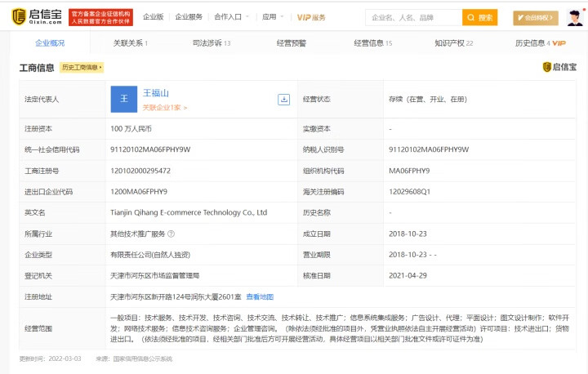The image size is (588, 374).
Task: Select the registration number 120102000295472
Action: pyautogui.click(x=140, y=171)
